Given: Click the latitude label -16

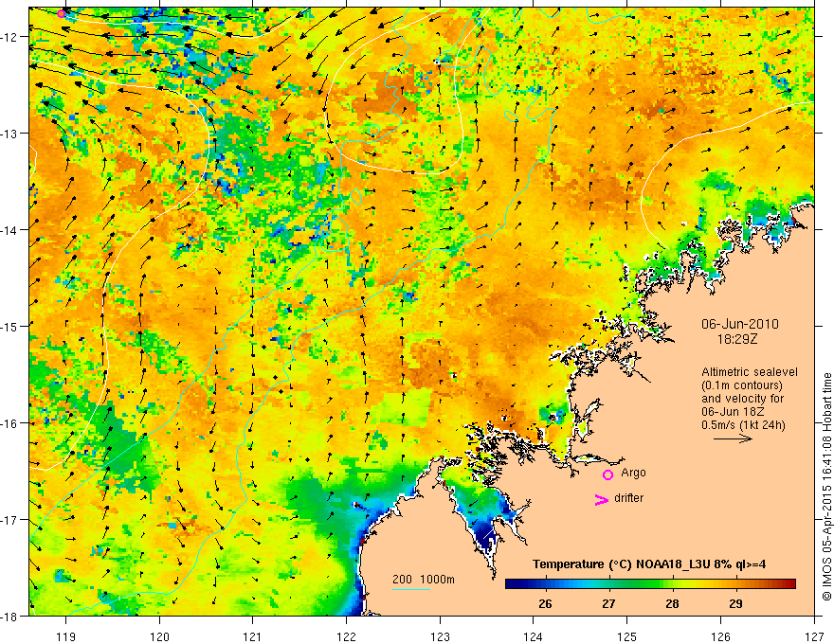Looking at the screenshot, I should tap(9, 423).
